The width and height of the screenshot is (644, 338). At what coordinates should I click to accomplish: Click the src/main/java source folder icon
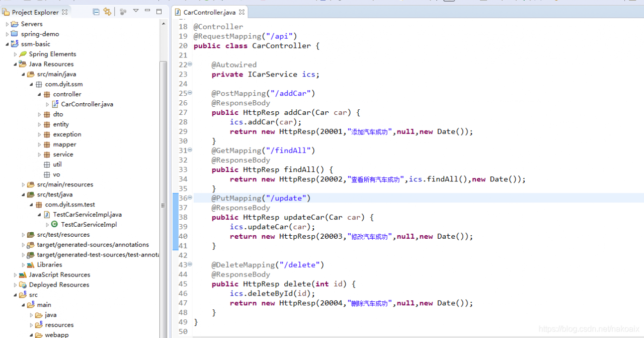tap(31, 74)
